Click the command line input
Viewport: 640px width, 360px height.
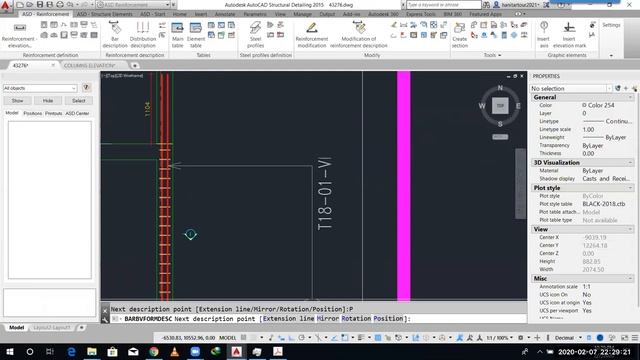tap(318, 318)
